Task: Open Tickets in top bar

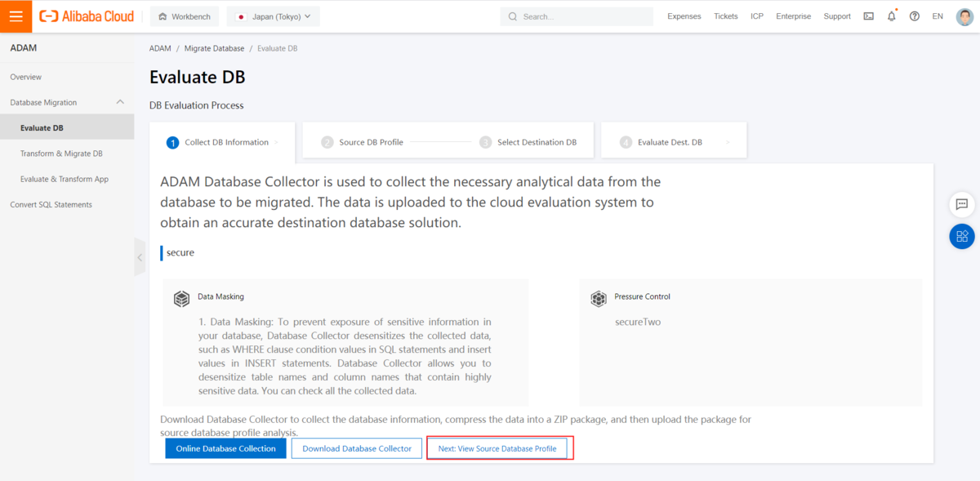Action: click(725, 16)
